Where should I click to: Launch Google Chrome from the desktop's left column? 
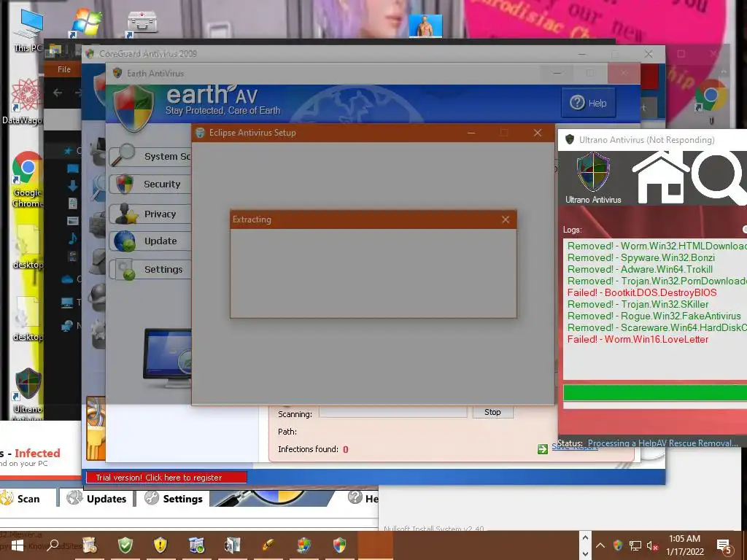click(x=27, y=179)
